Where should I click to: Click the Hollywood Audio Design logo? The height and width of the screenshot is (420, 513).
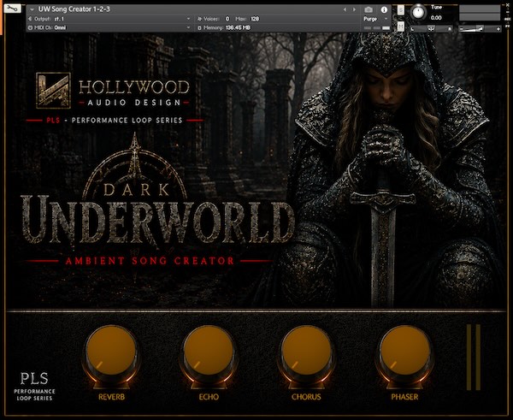point(113,91)
